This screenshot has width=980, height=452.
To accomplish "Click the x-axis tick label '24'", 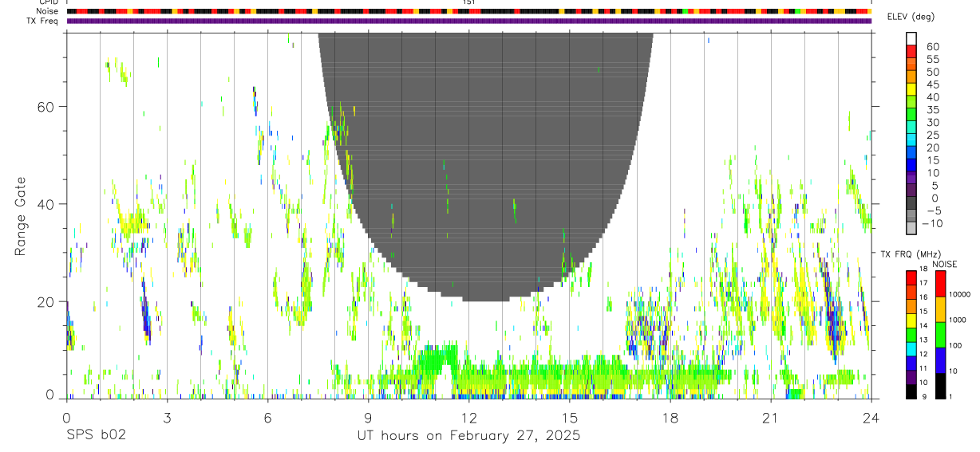I will [871, 417].
